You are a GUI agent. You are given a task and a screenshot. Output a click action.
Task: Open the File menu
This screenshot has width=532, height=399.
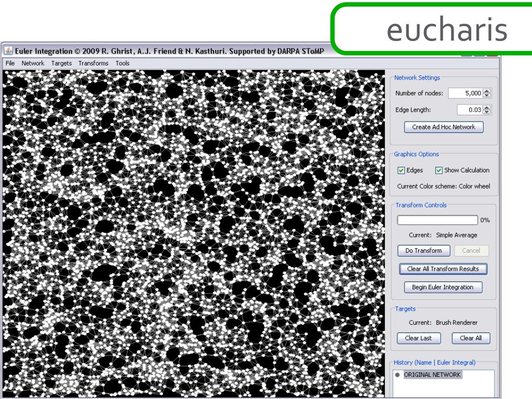pos(10,63)
